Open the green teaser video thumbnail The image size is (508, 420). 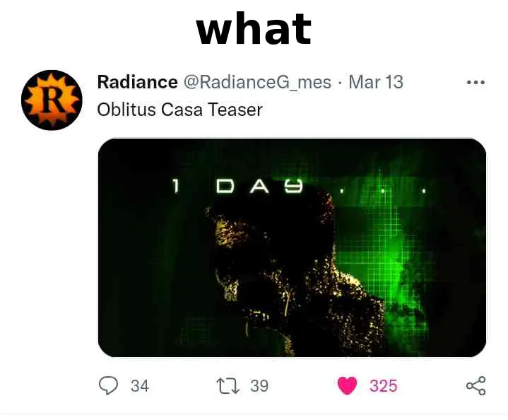click(x=292, y=247)
